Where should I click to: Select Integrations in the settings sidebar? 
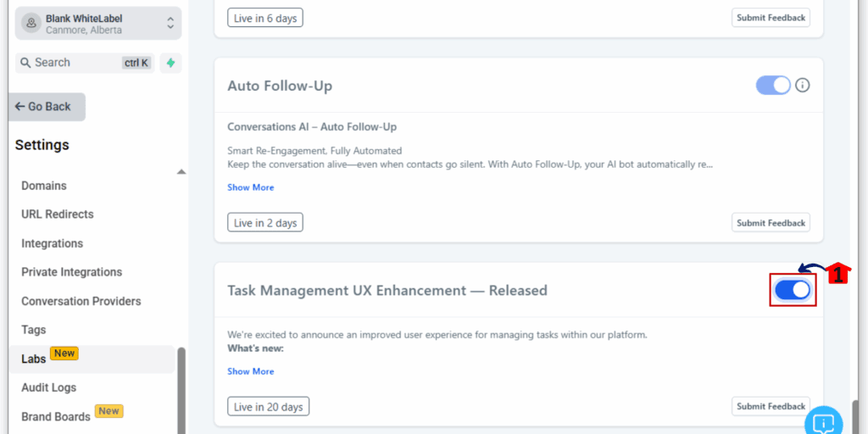click(52, 243)
